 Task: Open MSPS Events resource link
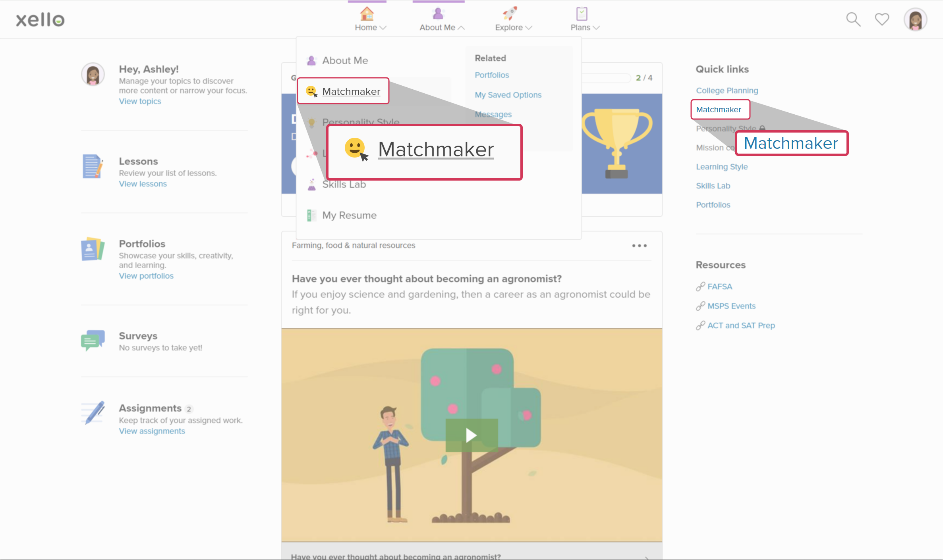(731, 306)
